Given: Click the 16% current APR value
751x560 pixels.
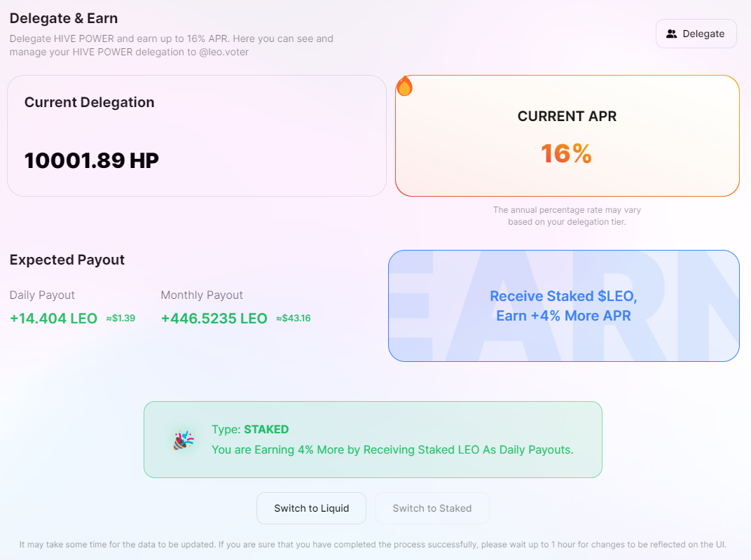Looking at the screenshot, I should [567, 153].
